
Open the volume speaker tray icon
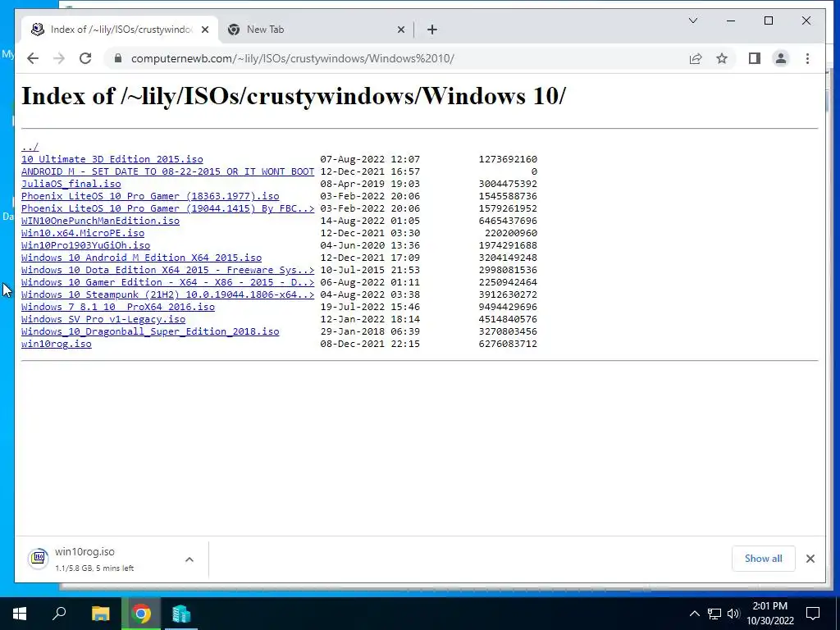point(733,614)
